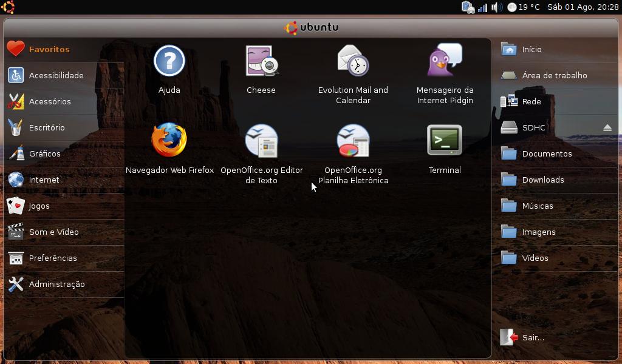Click the Sair... logout button

click(558, 337)
